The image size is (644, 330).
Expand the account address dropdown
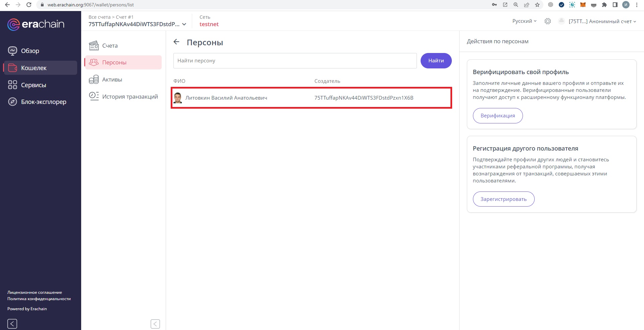coord(184,24)
